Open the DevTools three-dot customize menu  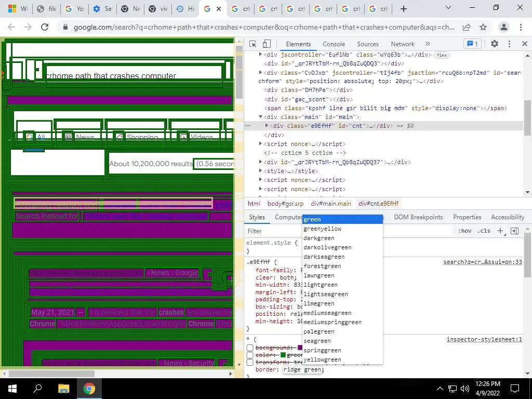point(509,44)
